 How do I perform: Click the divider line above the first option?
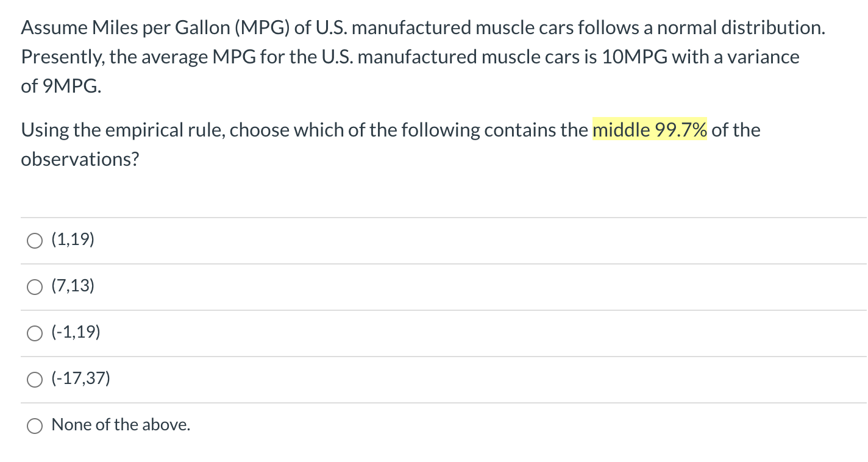pyautogui.click(x=434, y=218)
